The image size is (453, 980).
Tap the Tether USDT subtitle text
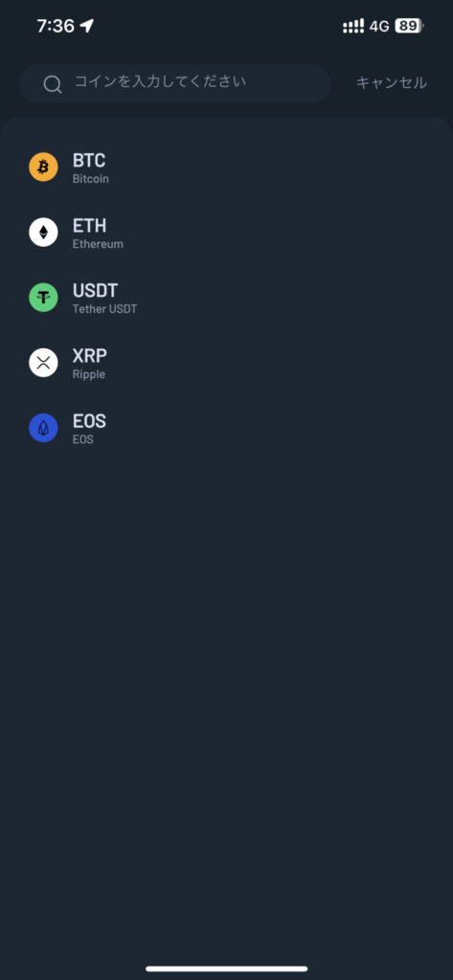[104, 309]
